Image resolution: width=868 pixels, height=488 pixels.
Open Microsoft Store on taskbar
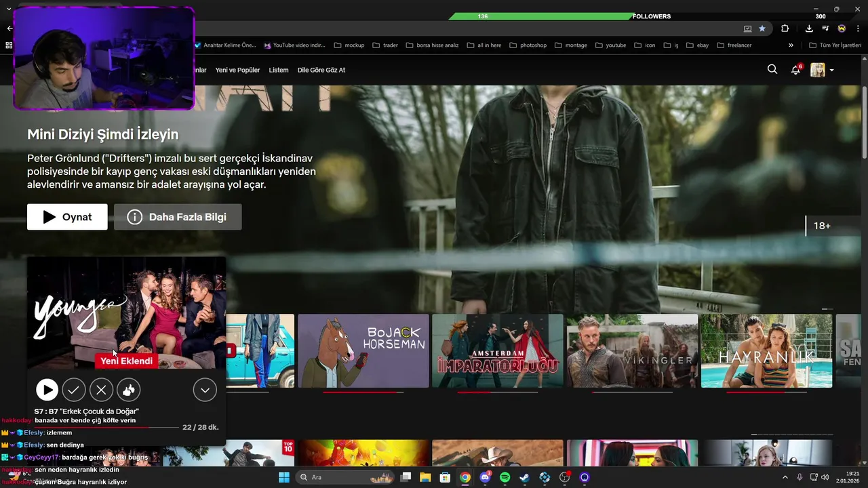pos(445,477)
